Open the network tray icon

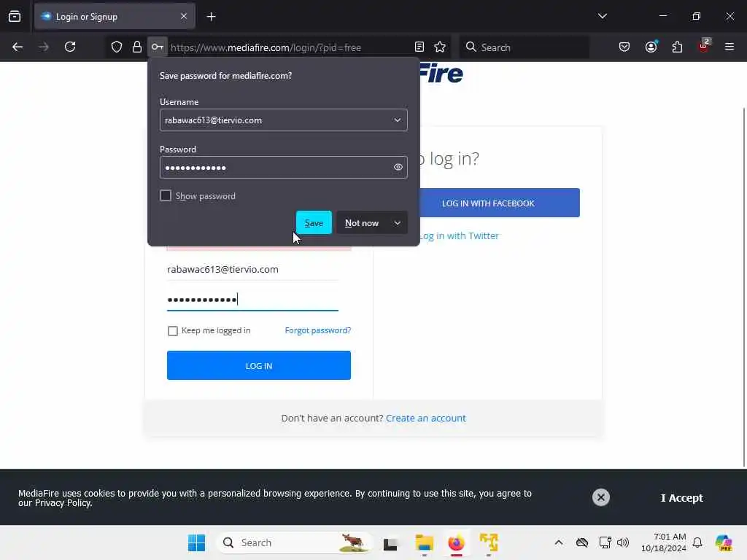coord(605,542)
